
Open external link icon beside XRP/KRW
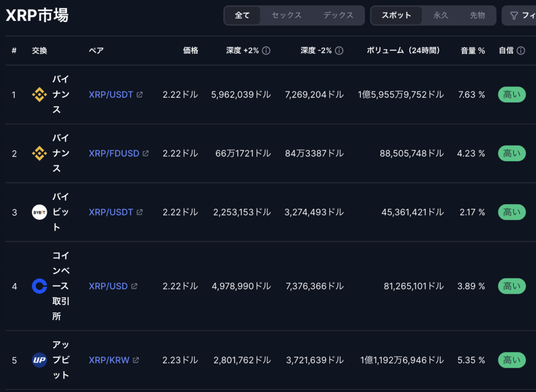(136, 360)
